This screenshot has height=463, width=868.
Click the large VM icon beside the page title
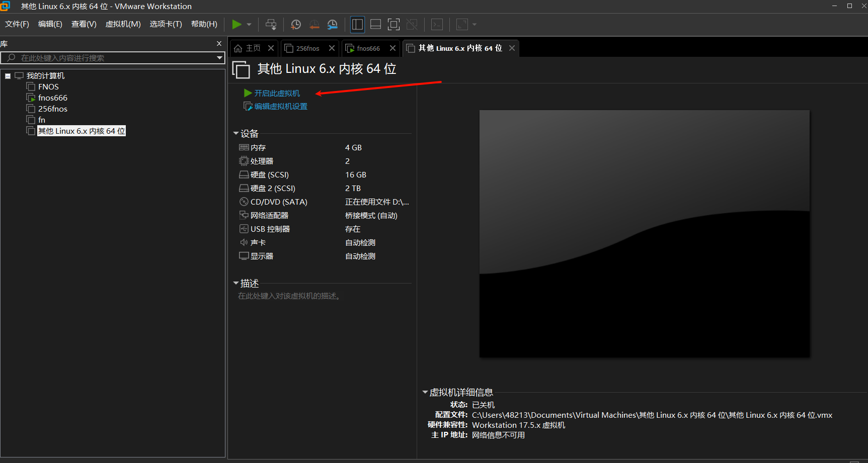point(241,69)
